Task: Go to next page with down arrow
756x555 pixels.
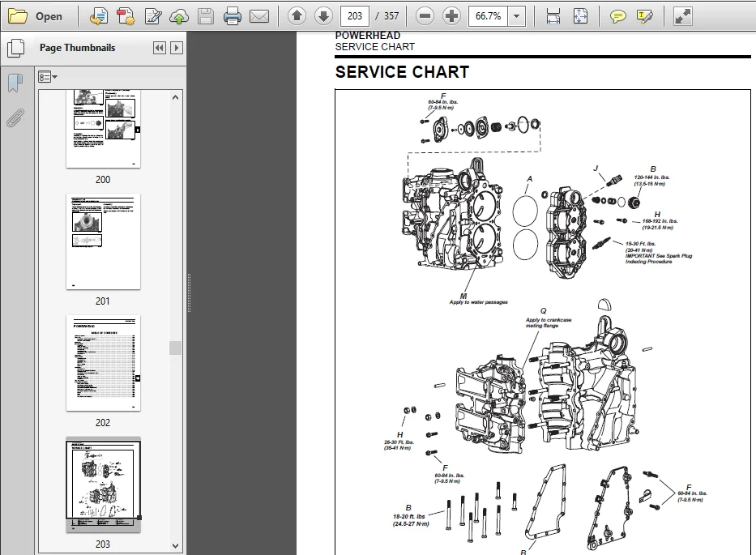Action: tap(323, 16)
